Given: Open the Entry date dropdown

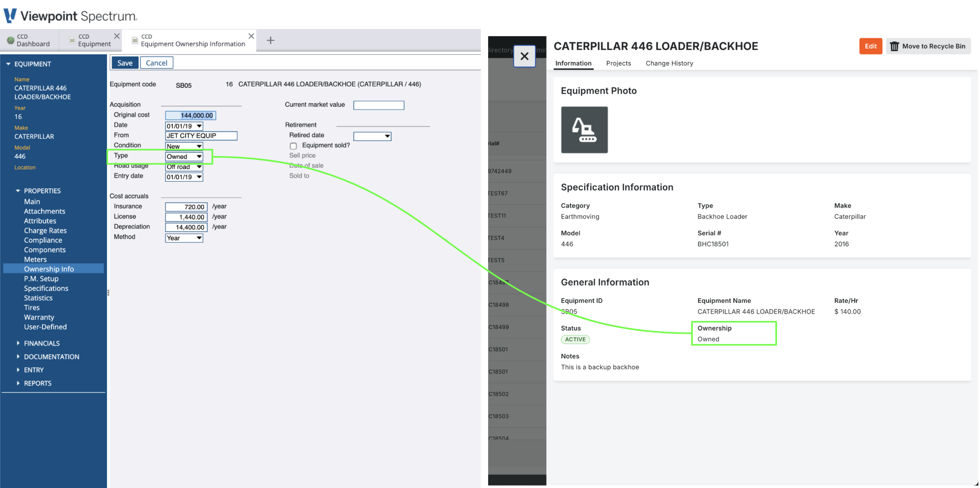Looking at the screenshot, I should 184,177.
